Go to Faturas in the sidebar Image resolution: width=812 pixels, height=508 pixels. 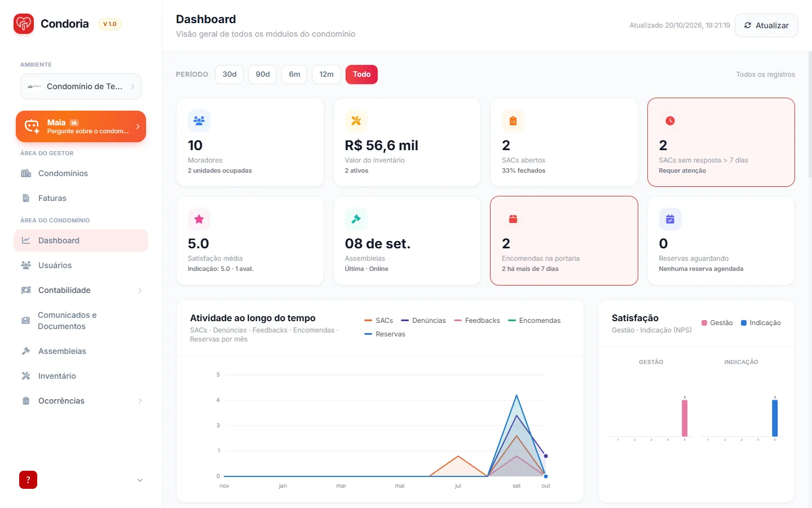tap(81, 198)
